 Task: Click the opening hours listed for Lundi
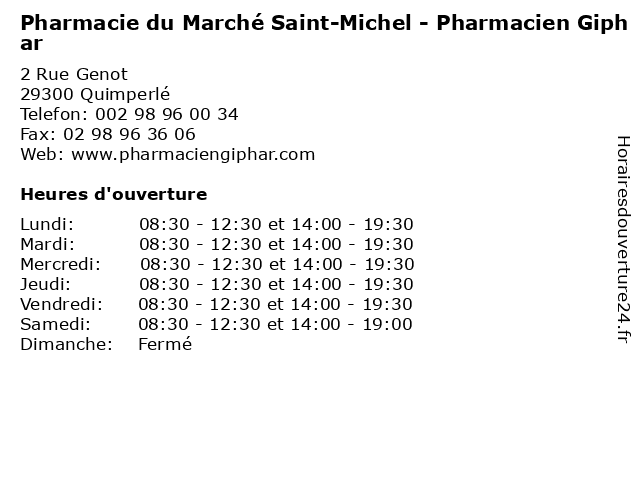pyautogui.click(x=276, y=224)
